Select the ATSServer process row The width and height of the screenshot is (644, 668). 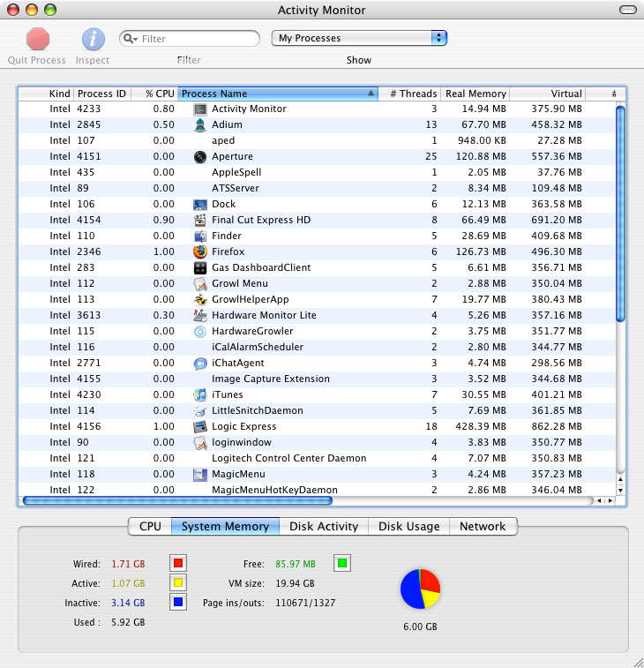317,188
